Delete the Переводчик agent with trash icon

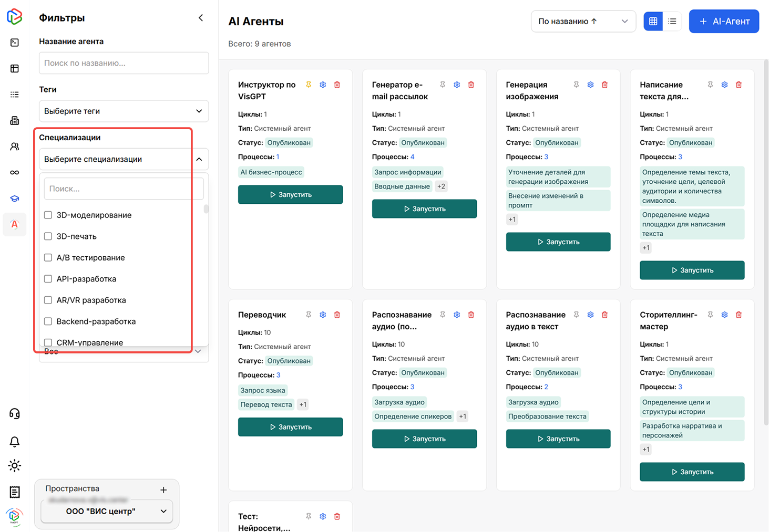337,315
